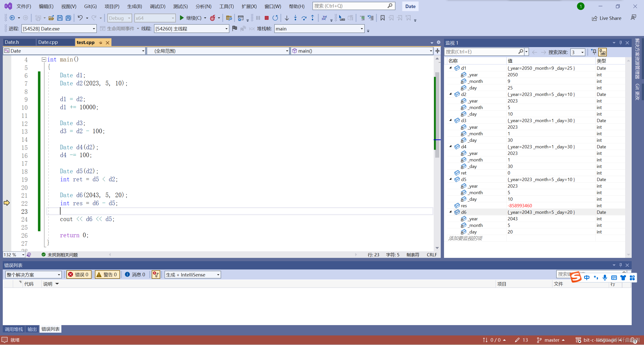Toggle the 警告 0 warnings filter
This screenshot has width=644, height=345.
pos(107,274)
